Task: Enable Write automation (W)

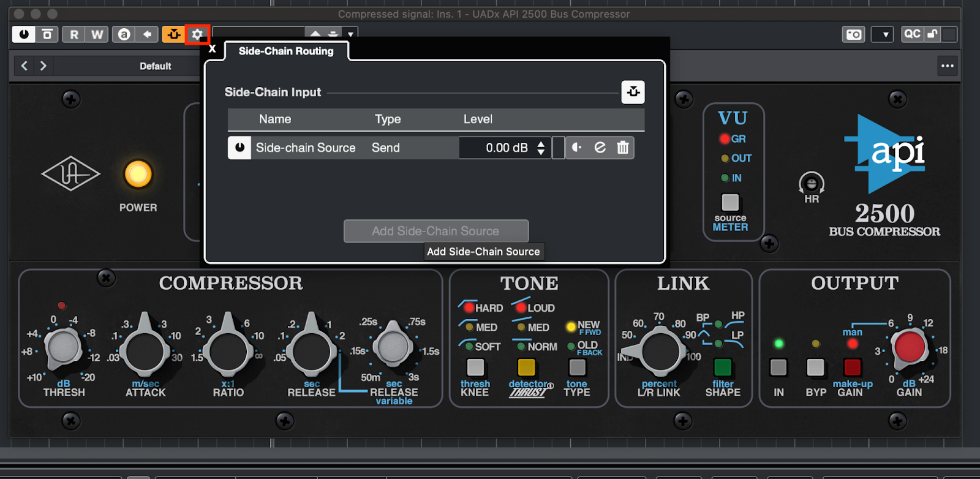Action: pos(97,34)
